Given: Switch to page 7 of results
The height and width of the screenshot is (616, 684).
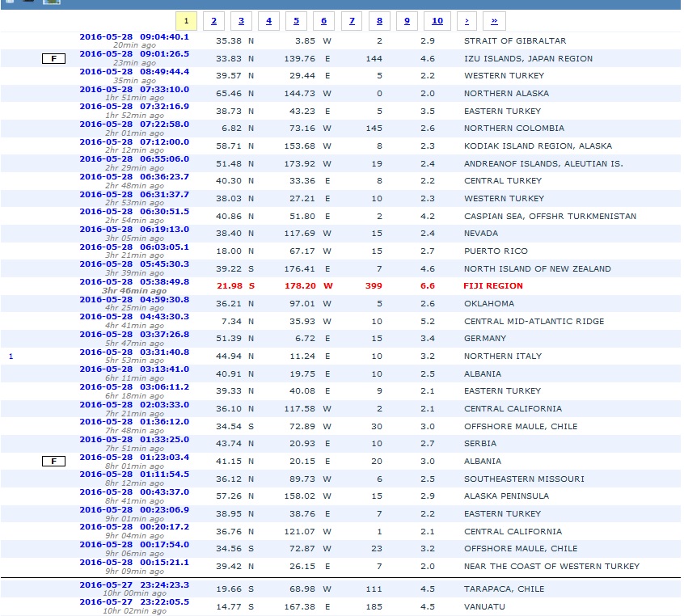Looking at the screenshot, I should tap(351, 21).
